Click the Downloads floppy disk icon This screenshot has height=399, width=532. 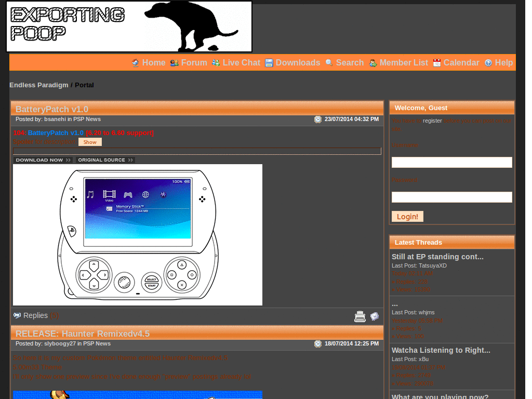coord(269,63)
